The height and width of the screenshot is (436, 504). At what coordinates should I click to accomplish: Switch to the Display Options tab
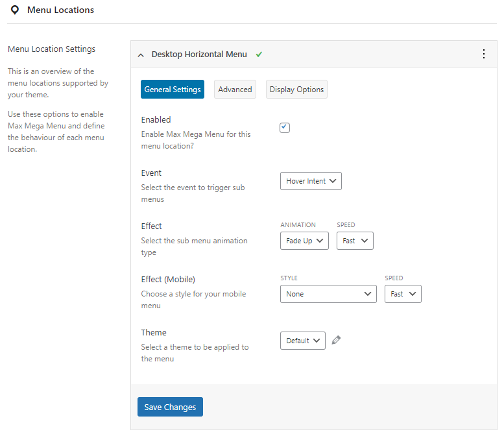(296, 90)
